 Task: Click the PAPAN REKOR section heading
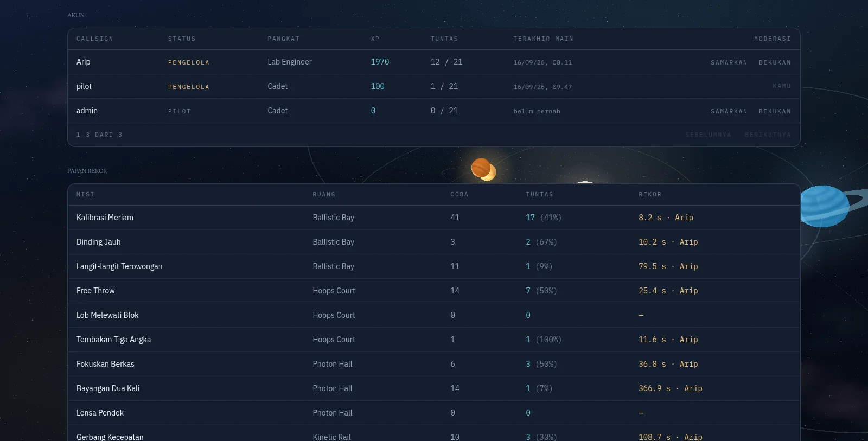click(87, 171)
